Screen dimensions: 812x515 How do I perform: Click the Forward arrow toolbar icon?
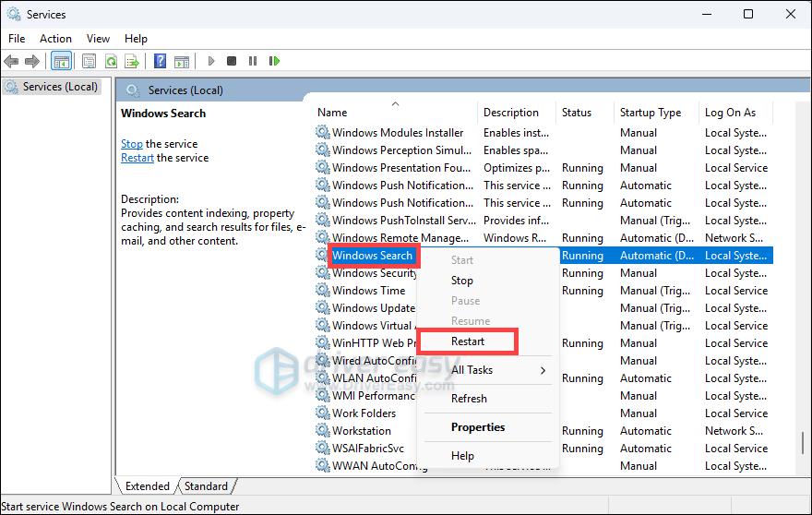32,61
